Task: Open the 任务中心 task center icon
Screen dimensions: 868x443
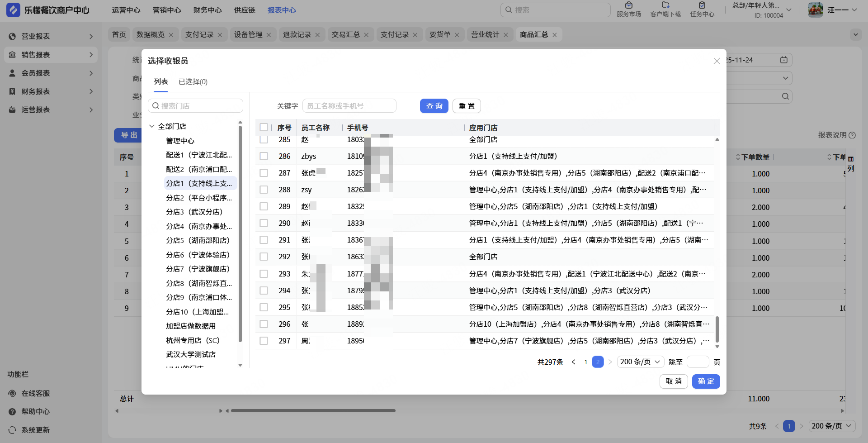Action: coord(702,5)
